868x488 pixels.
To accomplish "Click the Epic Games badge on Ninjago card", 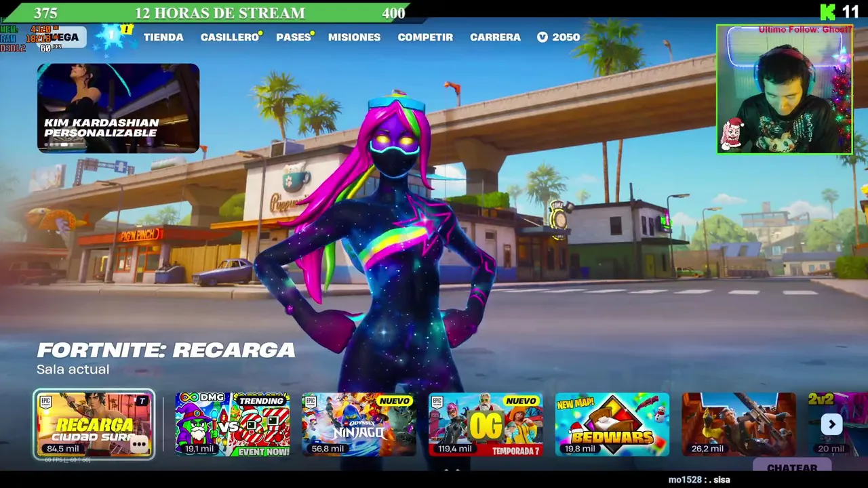I will click(x=311, y=401).
